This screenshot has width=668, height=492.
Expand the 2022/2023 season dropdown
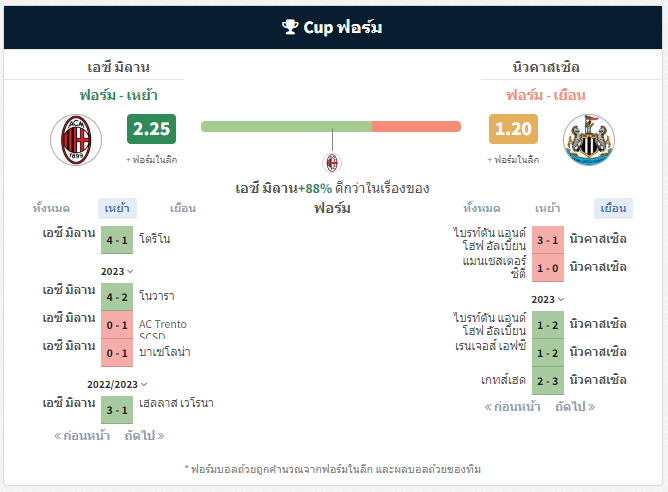tap(117, 385)
